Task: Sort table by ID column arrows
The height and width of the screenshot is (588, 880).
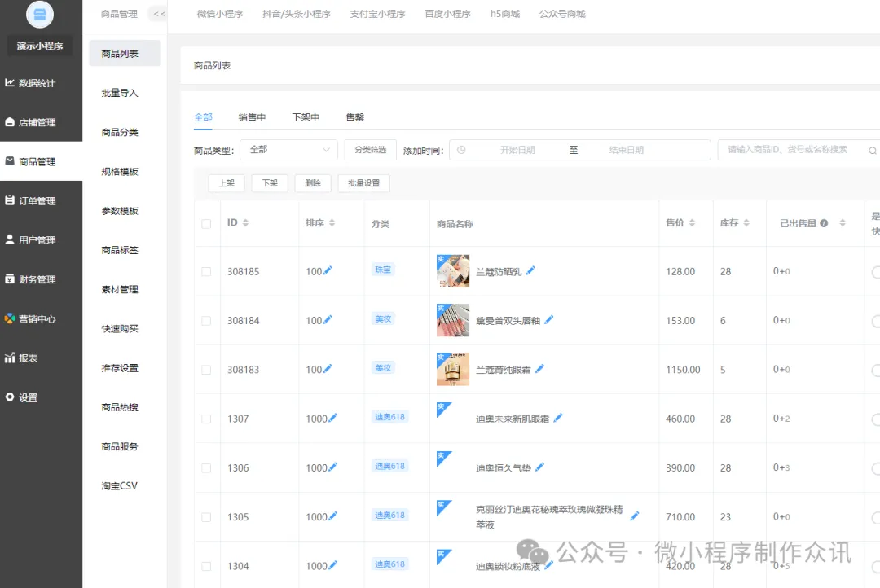Action: [245, 223]
